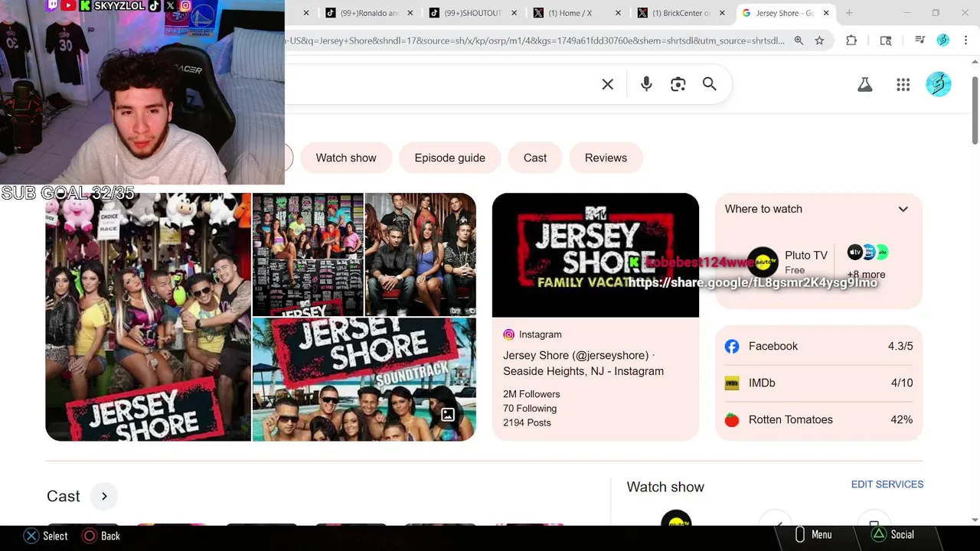Screen dimensions: 980x551
Task: Select the Reviews chip
Action: coord(606,158)
